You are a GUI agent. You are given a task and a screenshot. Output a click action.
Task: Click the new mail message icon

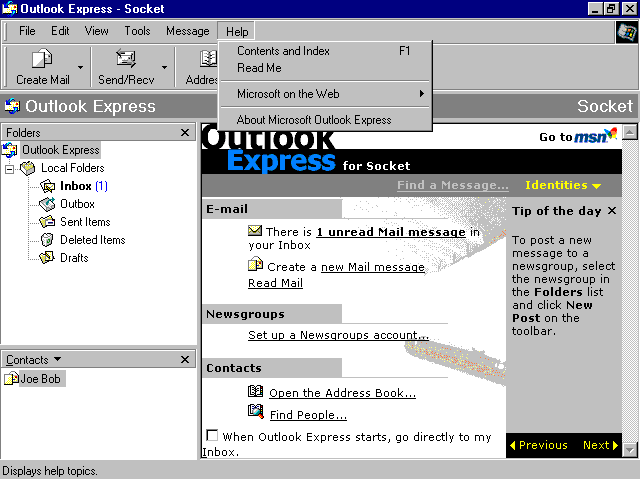coord(256,264)
